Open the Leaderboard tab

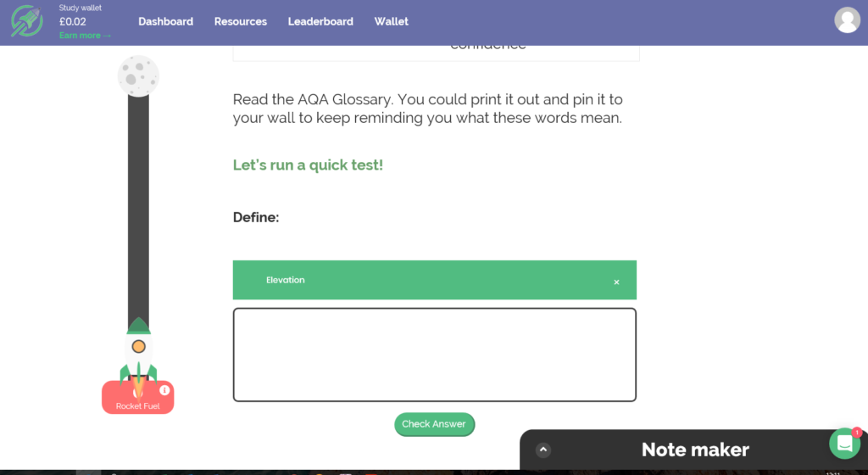320,21
